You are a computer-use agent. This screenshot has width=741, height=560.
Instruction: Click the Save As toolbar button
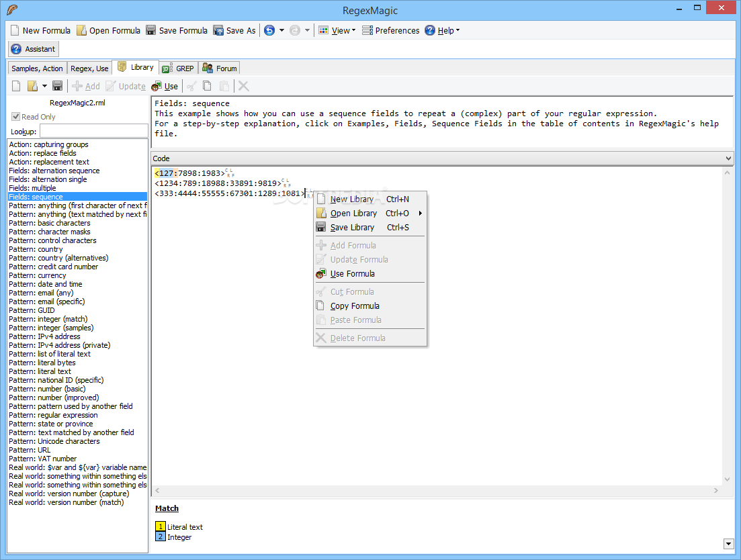[234, 31]
